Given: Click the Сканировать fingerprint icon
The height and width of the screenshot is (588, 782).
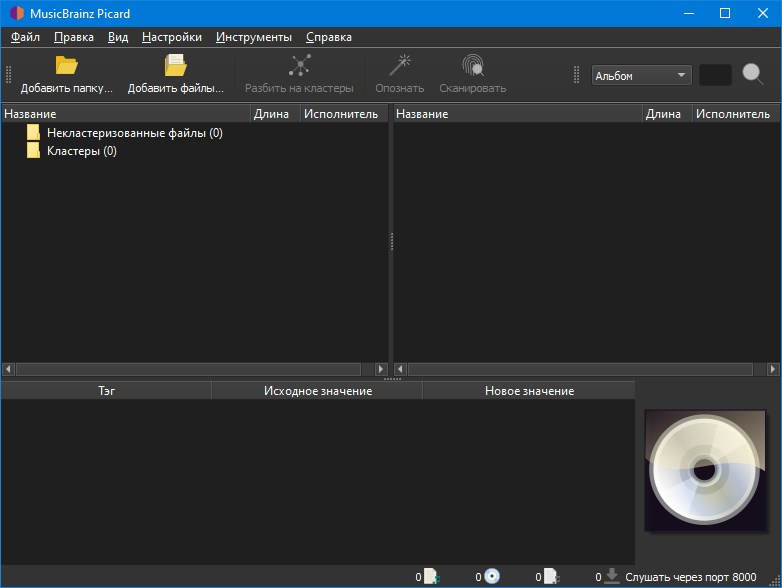Looking at the screenshot, I should (472, 67).
